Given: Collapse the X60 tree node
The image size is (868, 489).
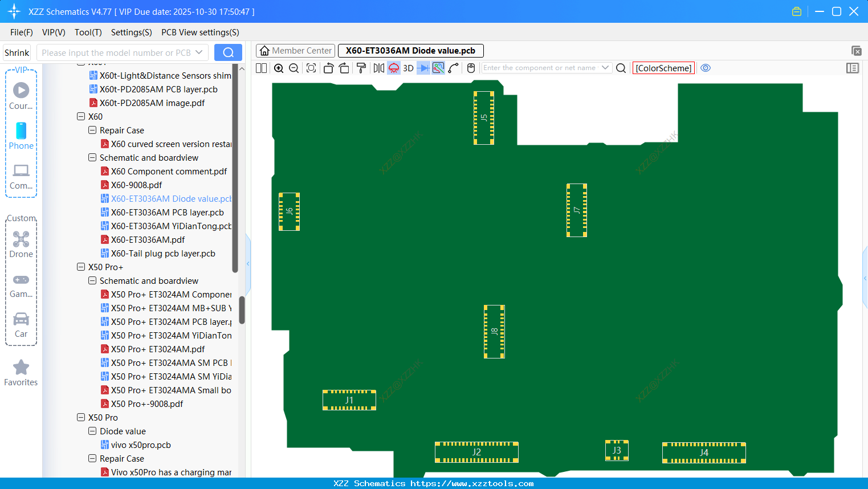Looking at the screenshot, I should coord(81,116).
